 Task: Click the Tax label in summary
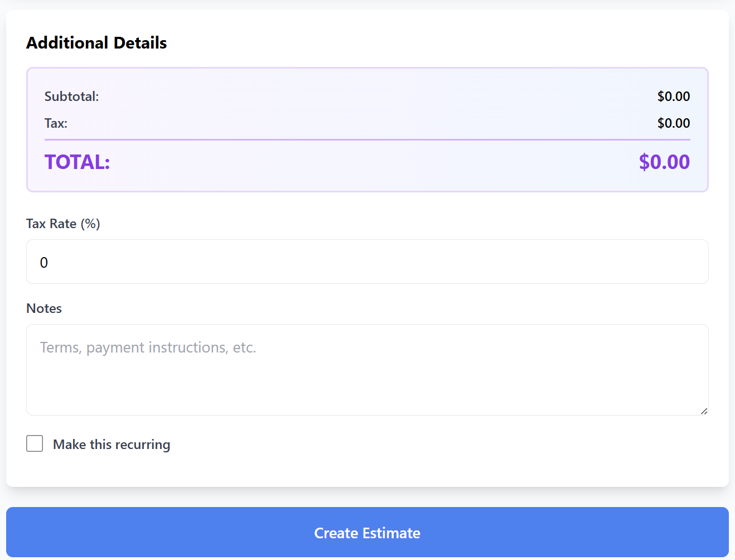(56, 123)
